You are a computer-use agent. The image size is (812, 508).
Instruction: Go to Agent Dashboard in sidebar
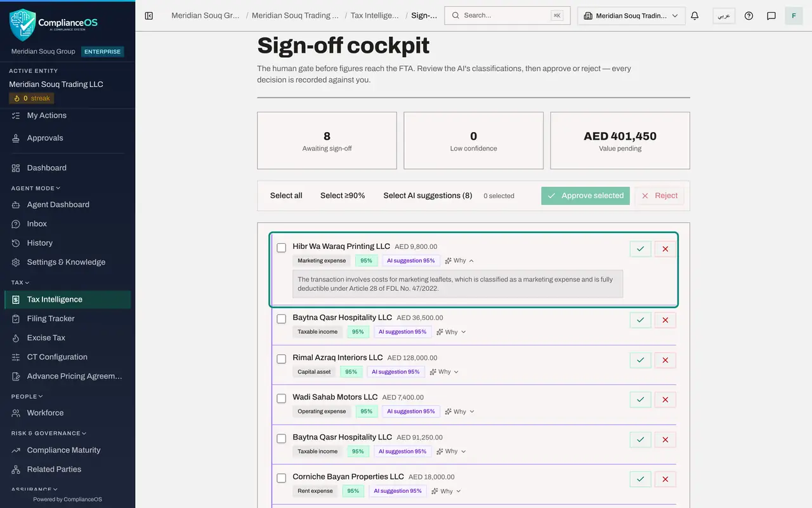click(x=67, y=204)
